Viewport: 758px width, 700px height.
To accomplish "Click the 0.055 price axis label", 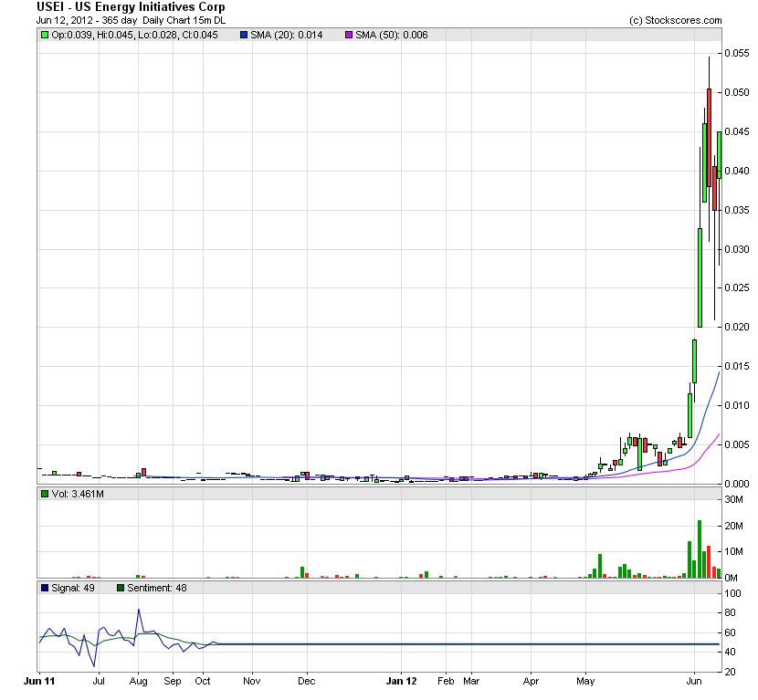I will (x=737, y=53).
